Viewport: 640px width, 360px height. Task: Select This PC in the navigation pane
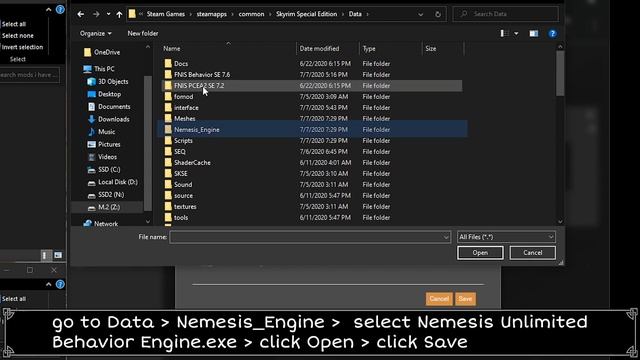[x=99, y=69]
